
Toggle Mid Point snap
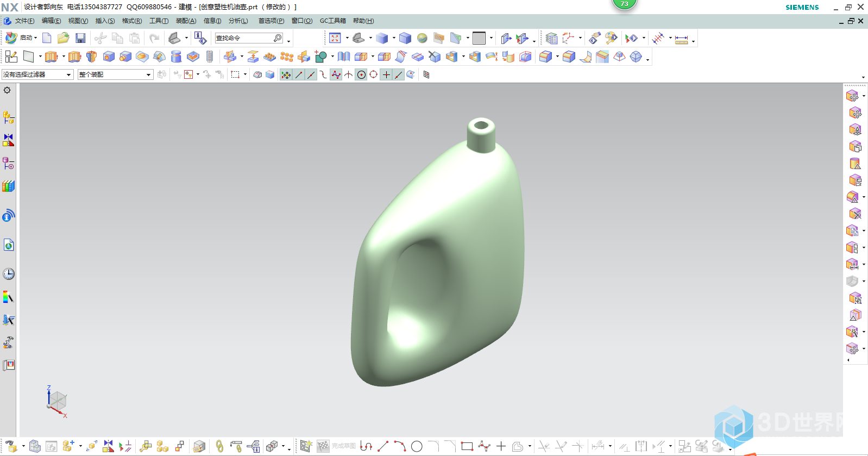click(311, 75)
